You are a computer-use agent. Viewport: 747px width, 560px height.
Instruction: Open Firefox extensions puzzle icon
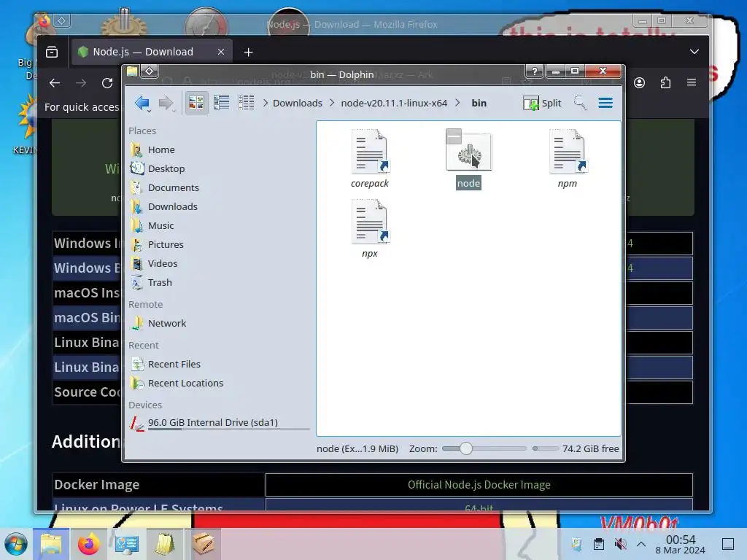tap(665, 83)
